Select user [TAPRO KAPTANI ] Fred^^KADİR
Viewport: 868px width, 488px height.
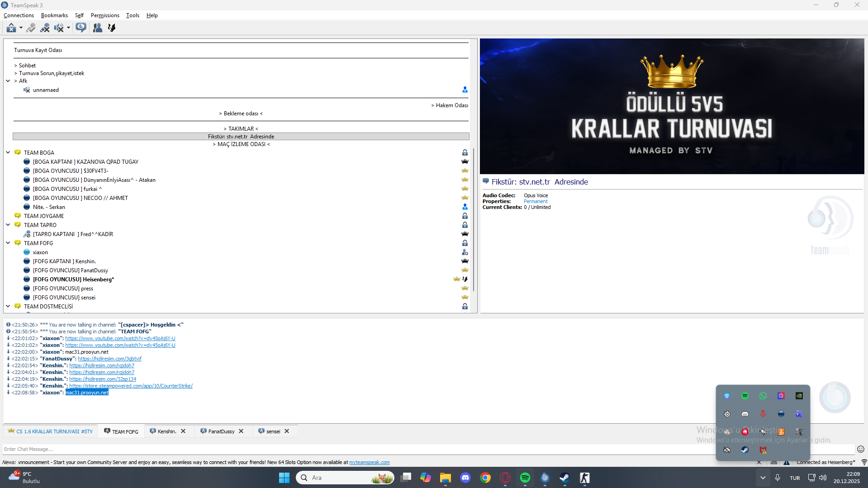[x=73, y=234]
